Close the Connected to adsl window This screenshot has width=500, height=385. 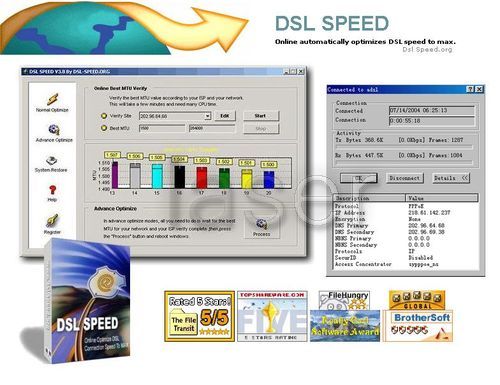tap(479, 89)
